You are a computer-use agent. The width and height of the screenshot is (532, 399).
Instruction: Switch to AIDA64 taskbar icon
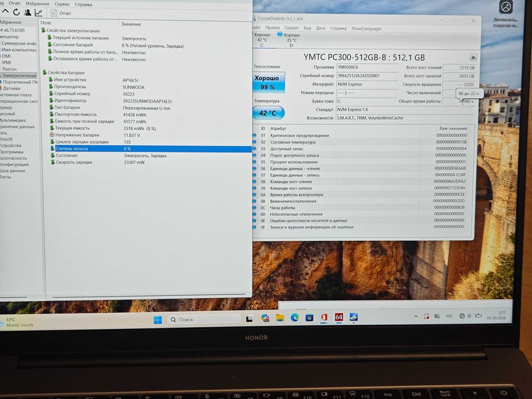pos(339,317)
